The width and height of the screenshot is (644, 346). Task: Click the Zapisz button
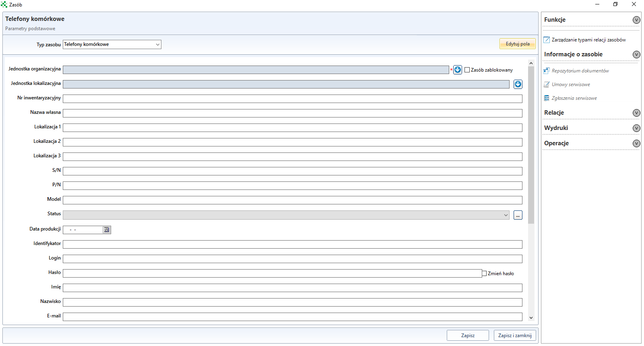click(468, 336)
